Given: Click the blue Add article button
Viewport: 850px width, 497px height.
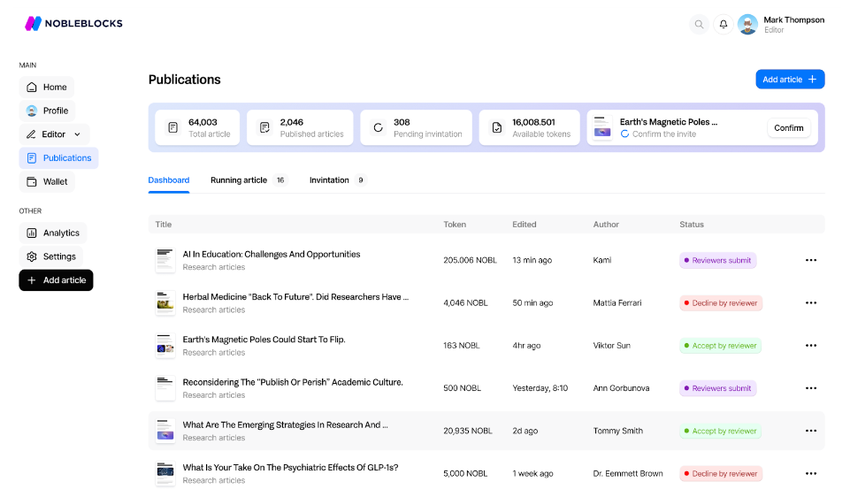Looking at the screenshot, I should [x=789, y=79].
